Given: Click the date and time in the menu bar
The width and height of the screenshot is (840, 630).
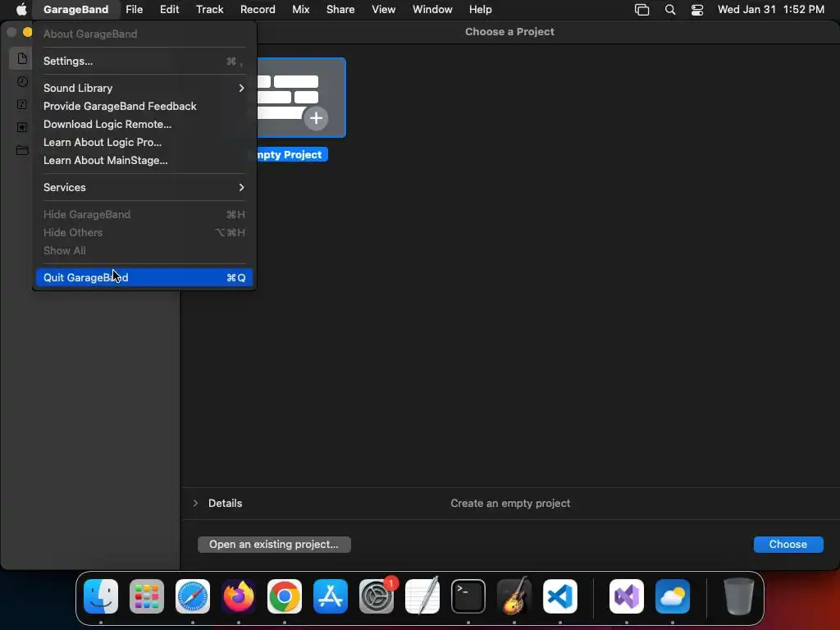Looking at the screenshot, I should pos(771,9).
